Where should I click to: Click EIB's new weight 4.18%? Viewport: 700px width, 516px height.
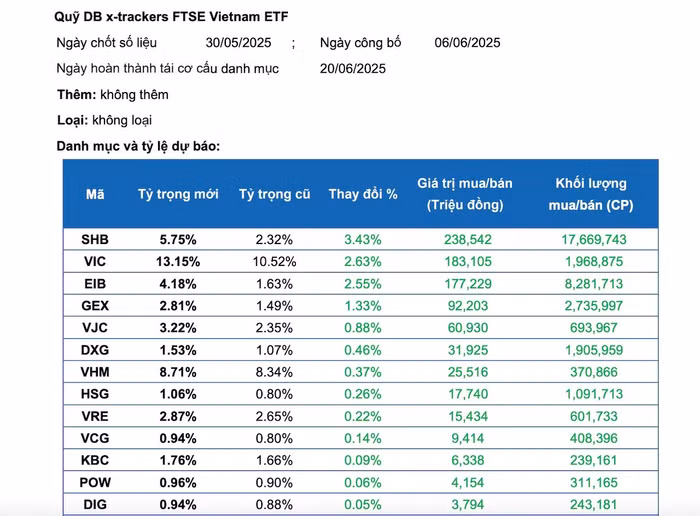click(x=178, y=283)
